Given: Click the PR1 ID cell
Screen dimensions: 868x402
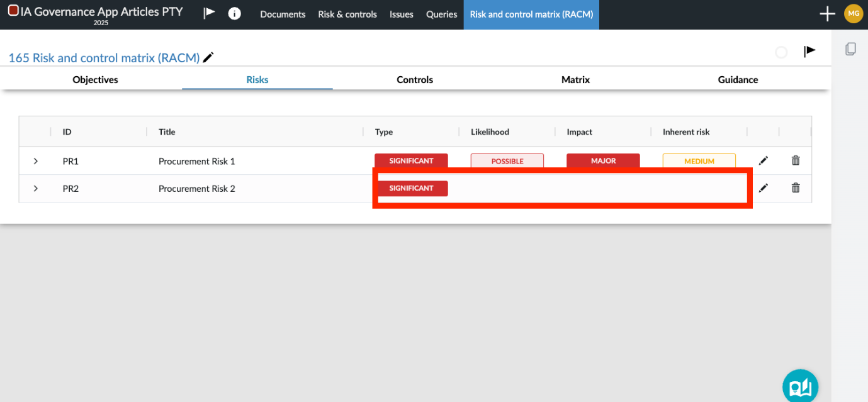Looking at the screenshot, I should (70, 161).
